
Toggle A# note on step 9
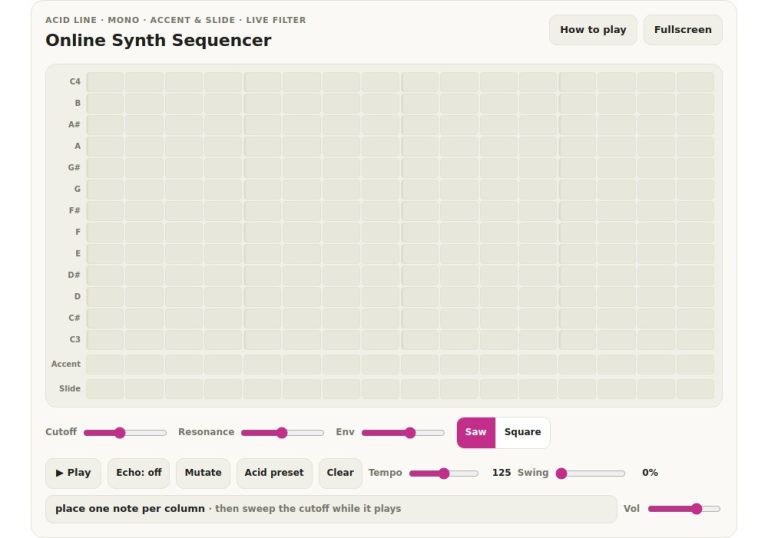tap(420, 125)
